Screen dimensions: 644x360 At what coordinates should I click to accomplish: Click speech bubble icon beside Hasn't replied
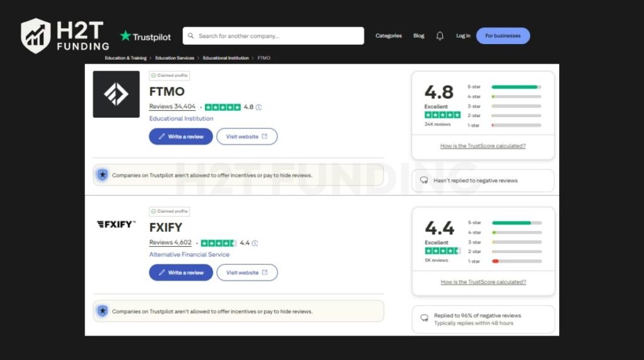[424, 181]
